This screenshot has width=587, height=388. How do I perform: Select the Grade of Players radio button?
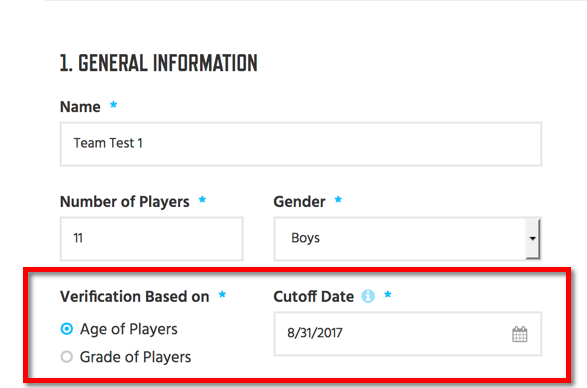pyautogui.click(x=67, y=357)
